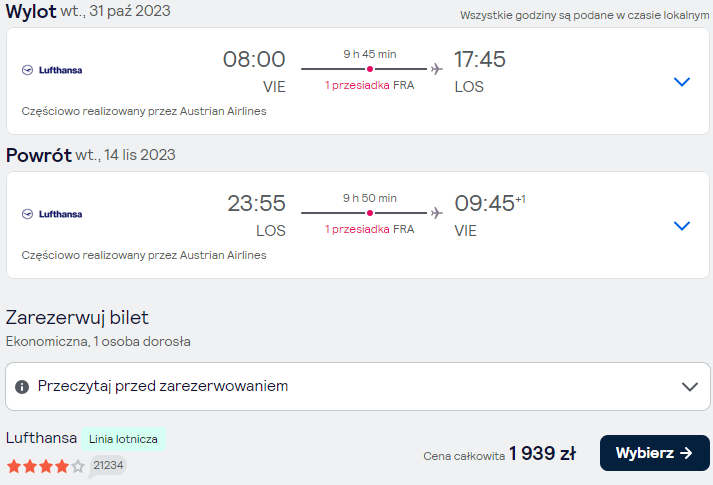Click the info icon beside Przeczytaj
Viewport: 713px width, 485px height.
[x=22, y=387]
